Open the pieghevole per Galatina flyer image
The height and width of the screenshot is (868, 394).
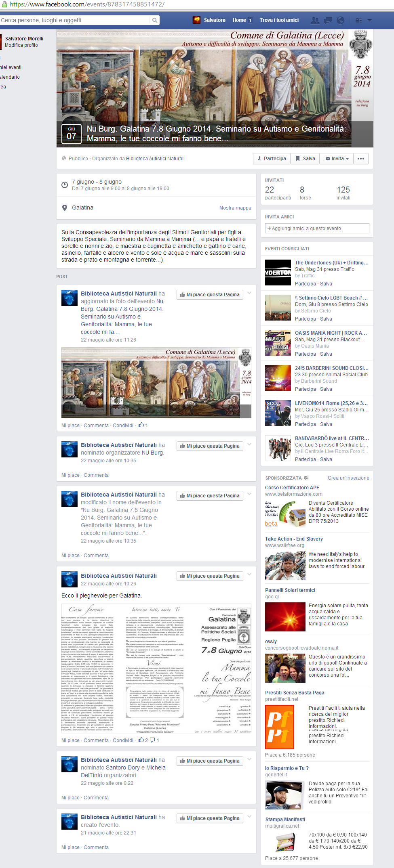[156, 668]
